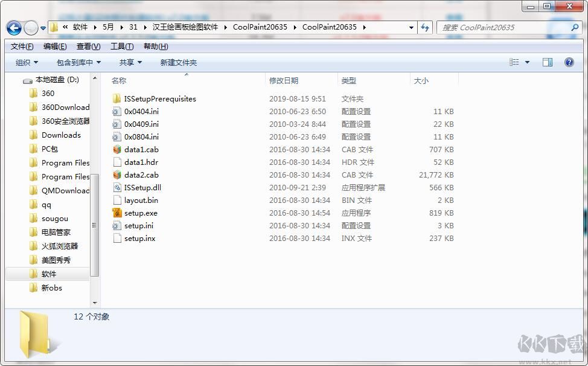Open the 工具(T) menu
The image size is (588, 366).
pyautogui.click(x=122, y=46)
